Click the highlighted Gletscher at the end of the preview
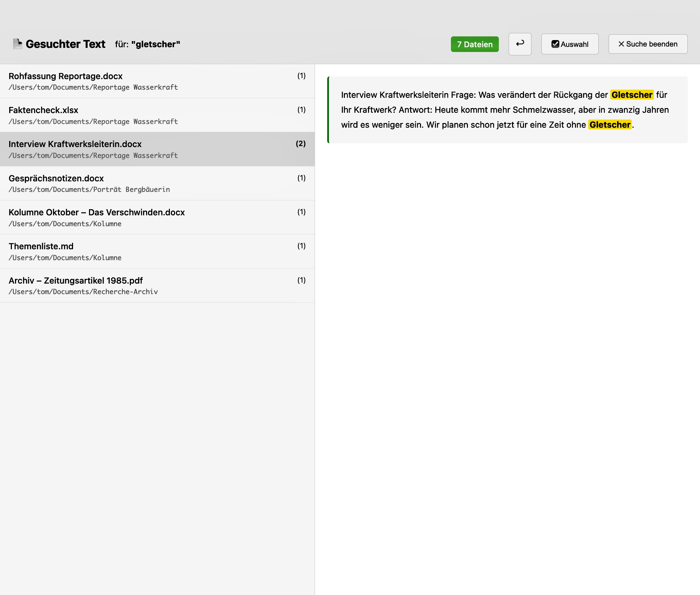This screenshot has width=700, height=595. 610,125
